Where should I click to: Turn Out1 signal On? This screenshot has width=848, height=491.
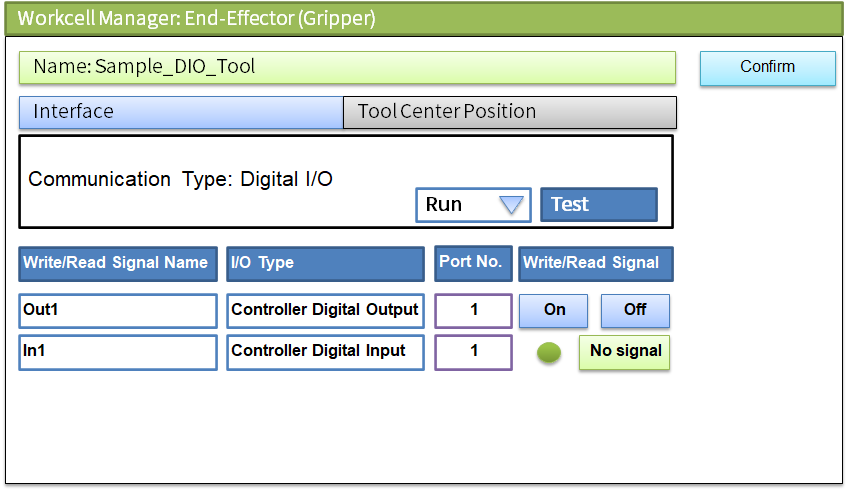[555, 310]
